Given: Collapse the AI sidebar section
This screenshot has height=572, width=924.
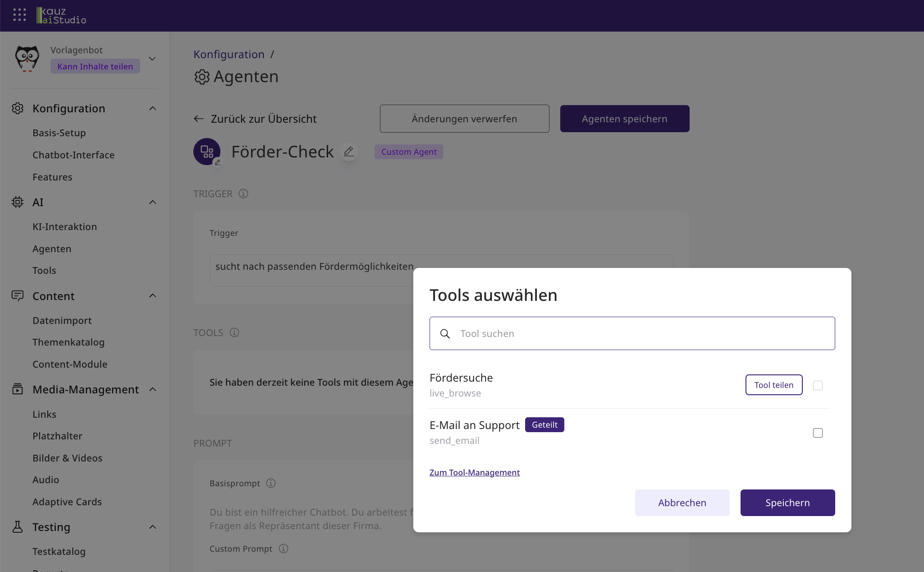Looking at the screenshot, I should coord(153,202).
